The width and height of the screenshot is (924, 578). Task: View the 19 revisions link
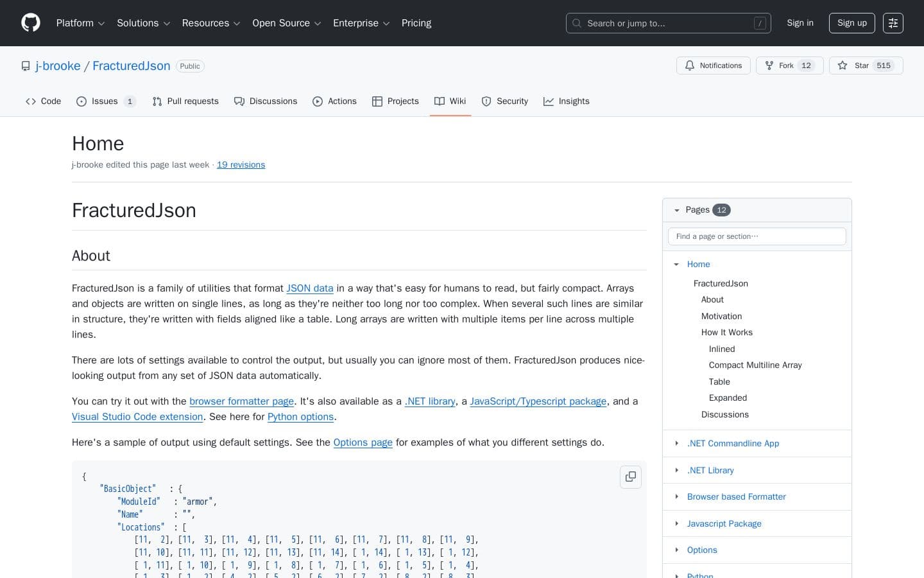241,165
